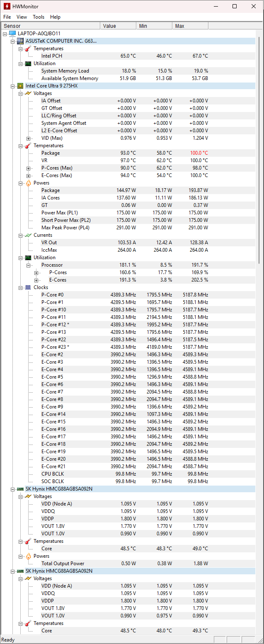
Task: Click the second SK Hynix memory module icon
Action: 20,571
